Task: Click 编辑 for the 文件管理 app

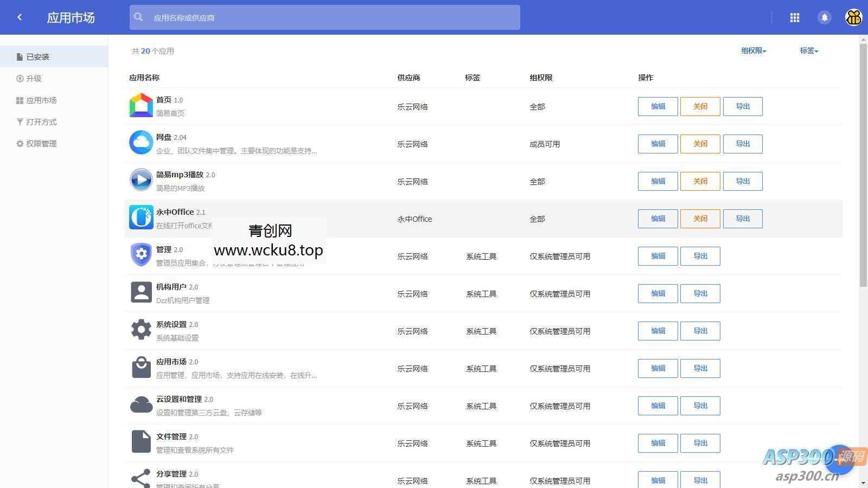Action: point(657,442)
